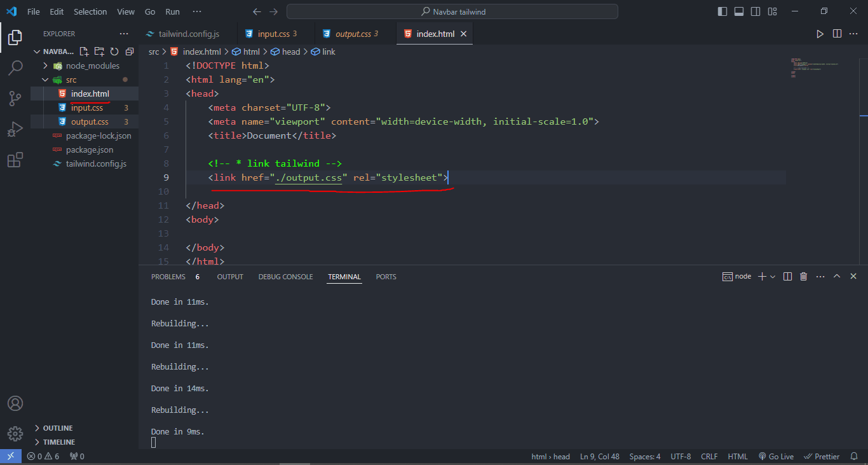Run the file using the play icon

(820, 34)
